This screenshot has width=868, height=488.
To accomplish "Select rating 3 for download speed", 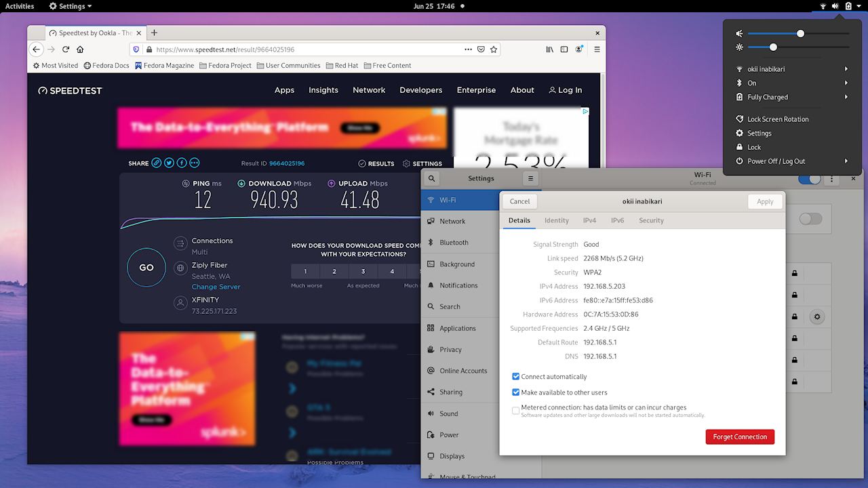I will (x=363, y=271).
